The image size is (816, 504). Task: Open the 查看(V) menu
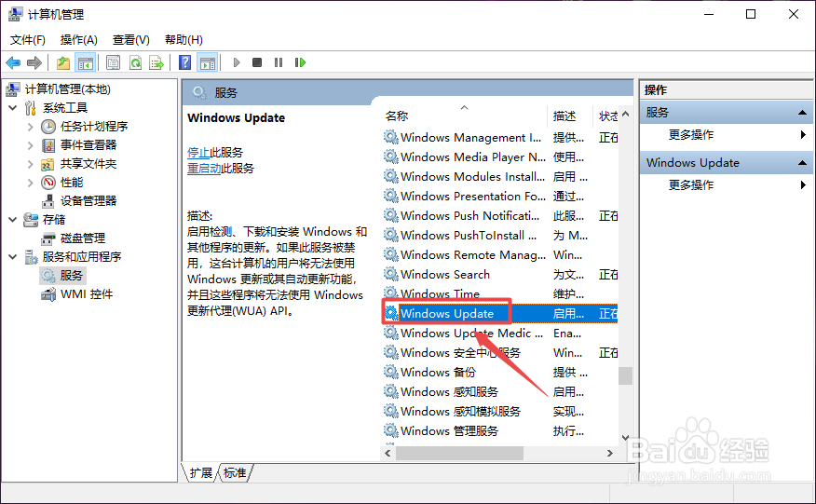click(131, 40)
